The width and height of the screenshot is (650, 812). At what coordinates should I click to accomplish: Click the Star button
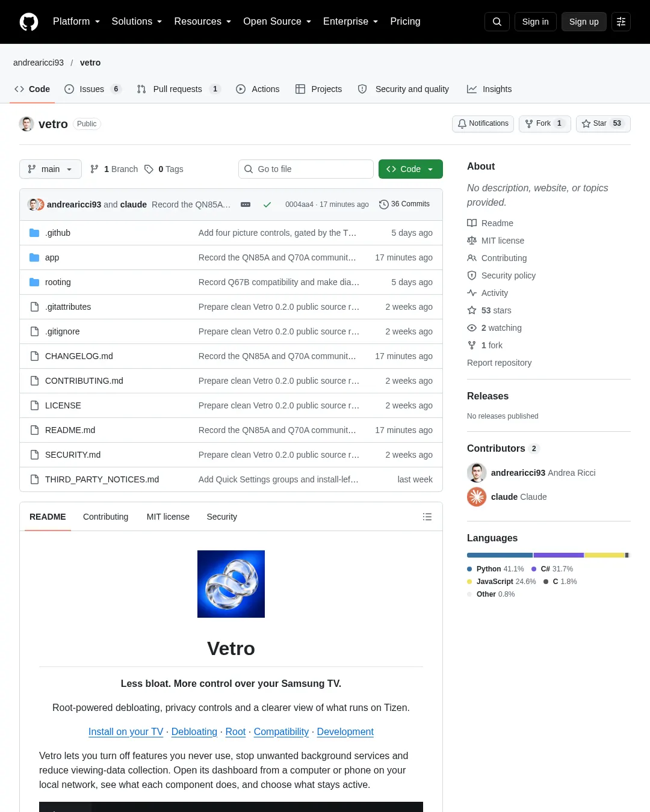(603, 124)
